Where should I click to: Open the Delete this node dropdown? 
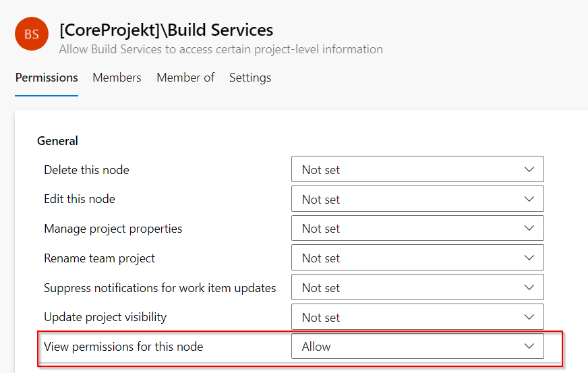click(417, 170)
